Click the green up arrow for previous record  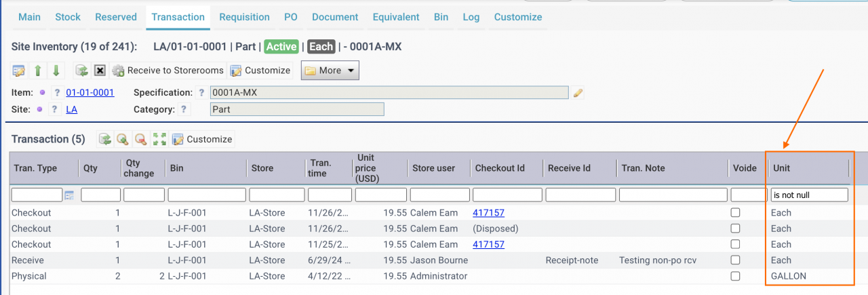tap(38, 71)
